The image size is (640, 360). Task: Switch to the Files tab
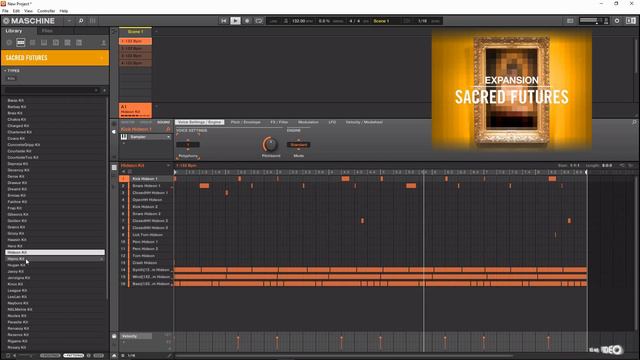click(x=47, y=31)
